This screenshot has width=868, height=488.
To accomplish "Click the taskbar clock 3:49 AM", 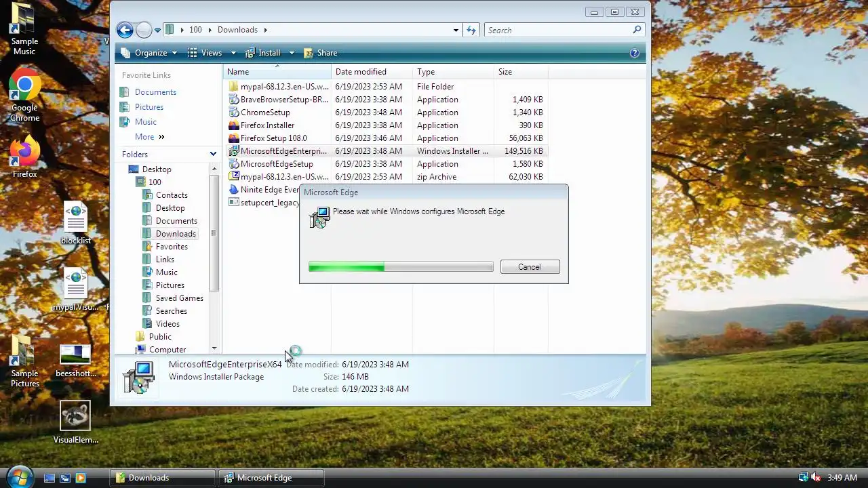I will click(x=842, y=478).
